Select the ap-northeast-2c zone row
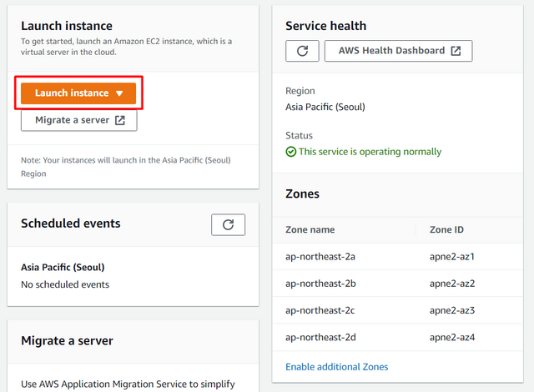This screenshot has height=392, width=534. (x=398, y=310)
